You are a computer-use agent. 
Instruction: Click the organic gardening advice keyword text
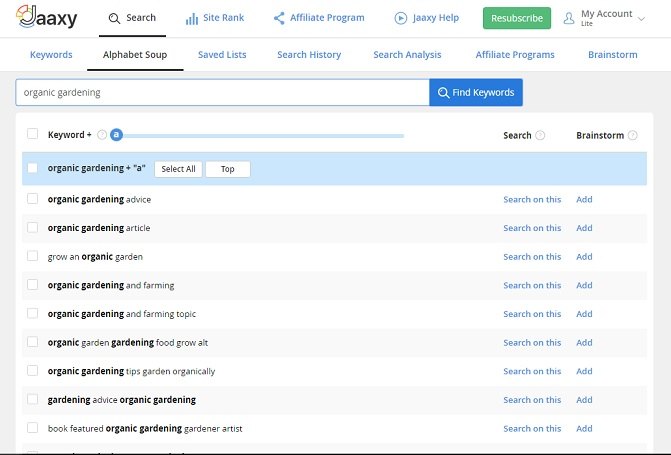pyautogui.click(x=99, y=199)
